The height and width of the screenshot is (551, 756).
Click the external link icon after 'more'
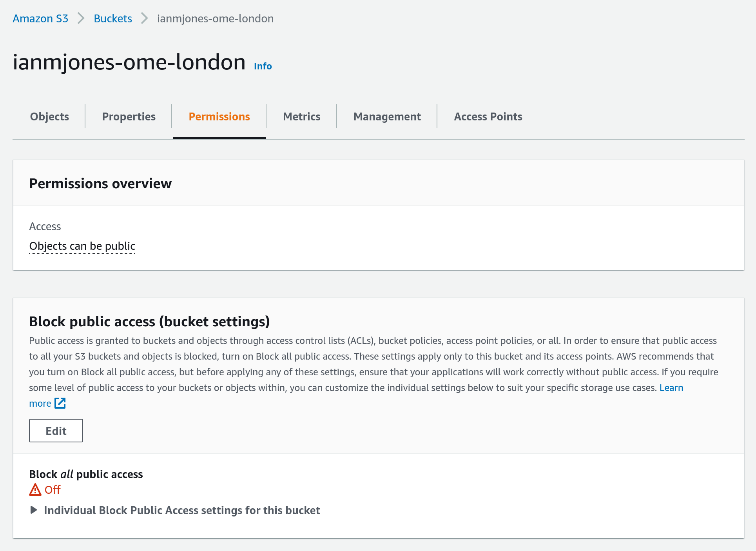[60, 403]
